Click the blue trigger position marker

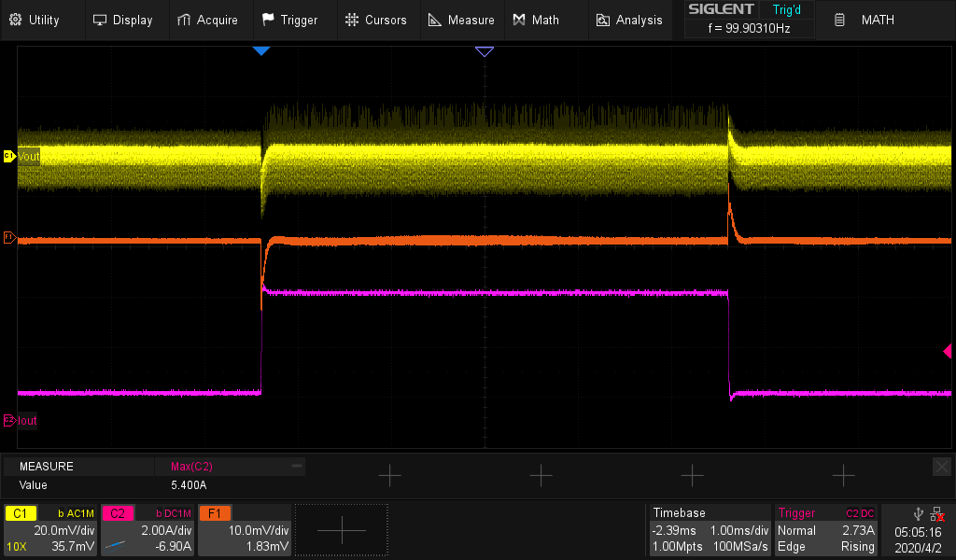[x=261, y=51]
